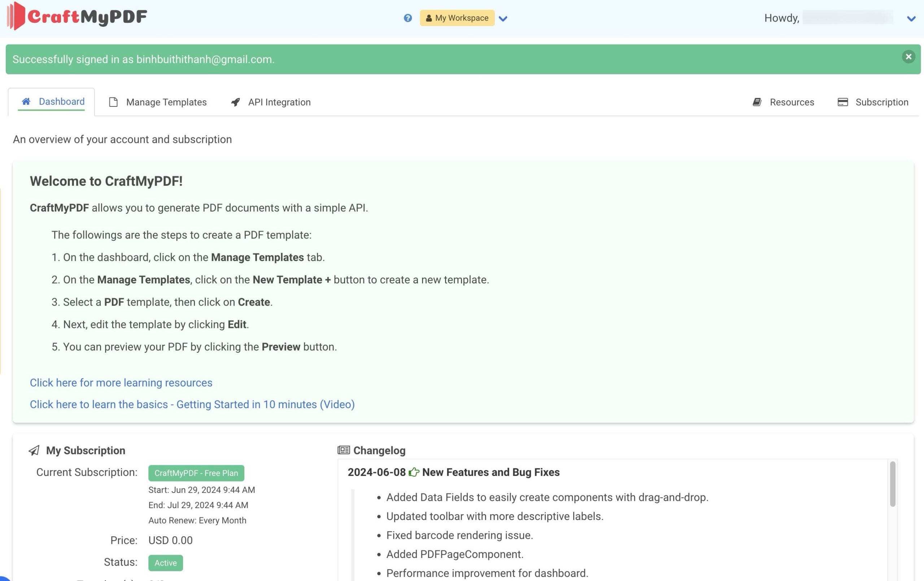The width and height of the screenshot is (924, 581).
Task: Click 'End: Jul 29, 2024 9:44 AM' text
Action: pos(199,505)
